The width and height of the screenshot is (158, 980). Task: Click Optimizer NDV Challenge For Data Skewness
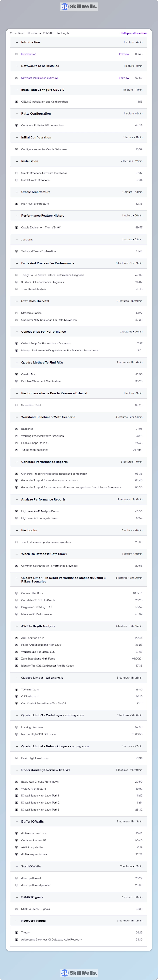[49, 320]
